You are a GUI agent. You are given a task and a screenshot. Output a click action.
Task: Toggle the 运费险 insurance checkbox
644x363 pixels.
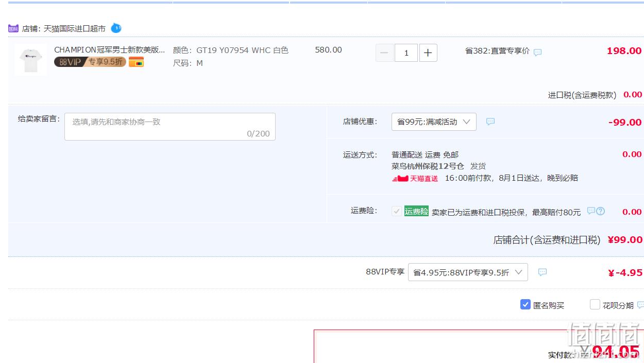pyautogui.click(x=397, y=211)
